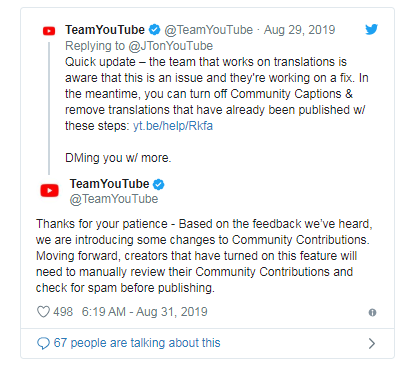This screenshot has width=419, height=369.
Task: Click the Aug 29, 2019 date
Action: (x=299, y=30)
